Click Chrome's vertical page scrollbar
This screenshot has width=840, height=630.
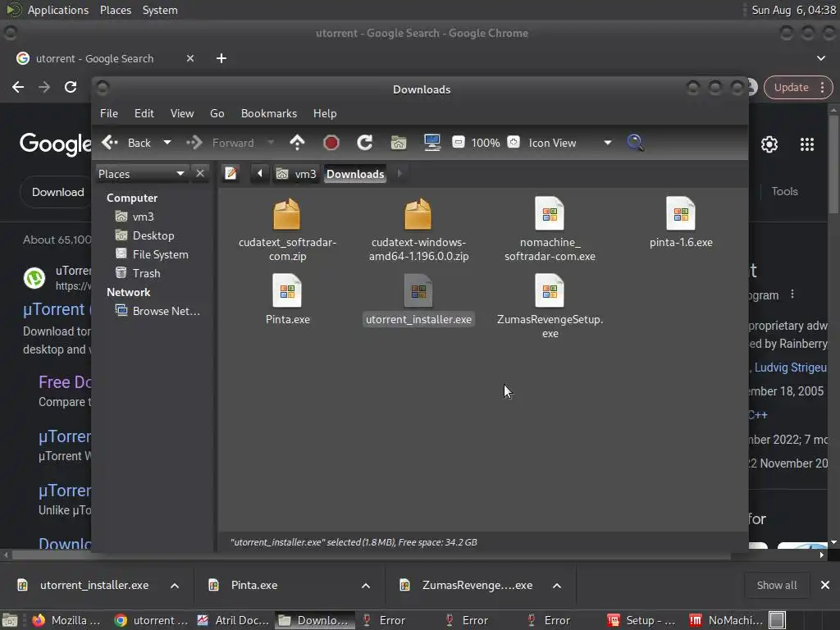point(833,166)
